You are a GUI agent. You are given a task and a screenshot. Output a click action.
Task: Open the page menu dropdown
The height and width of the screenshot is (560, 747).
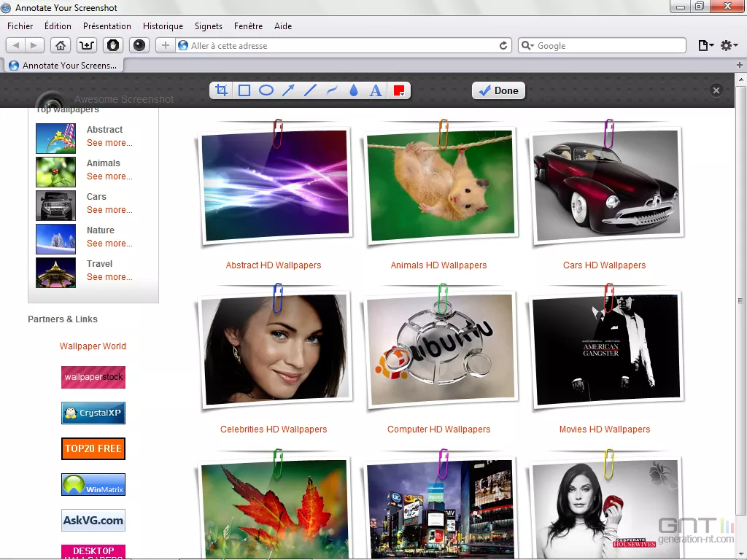pos(705,45)
